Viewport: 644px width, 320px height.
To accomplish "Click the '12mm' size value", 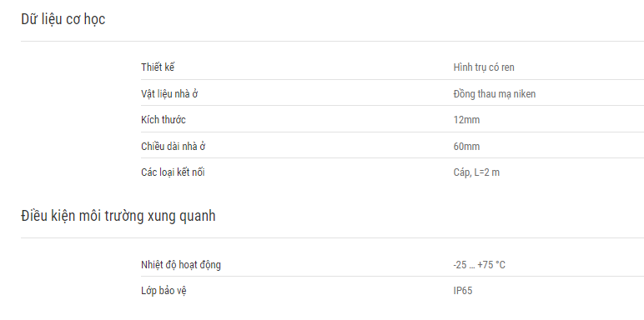I will pyautogui.click(x=466, y=120).
